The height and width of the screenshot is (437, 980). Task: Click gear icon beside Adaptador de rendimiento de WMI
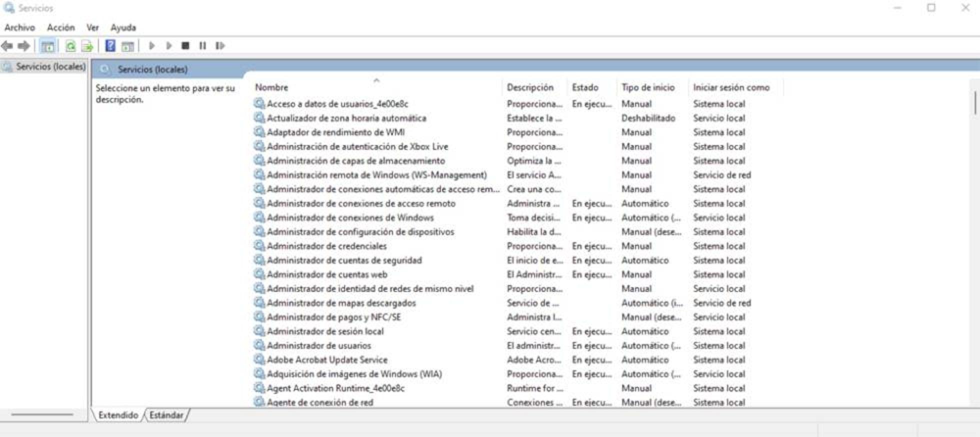click(x=259, y=132)
